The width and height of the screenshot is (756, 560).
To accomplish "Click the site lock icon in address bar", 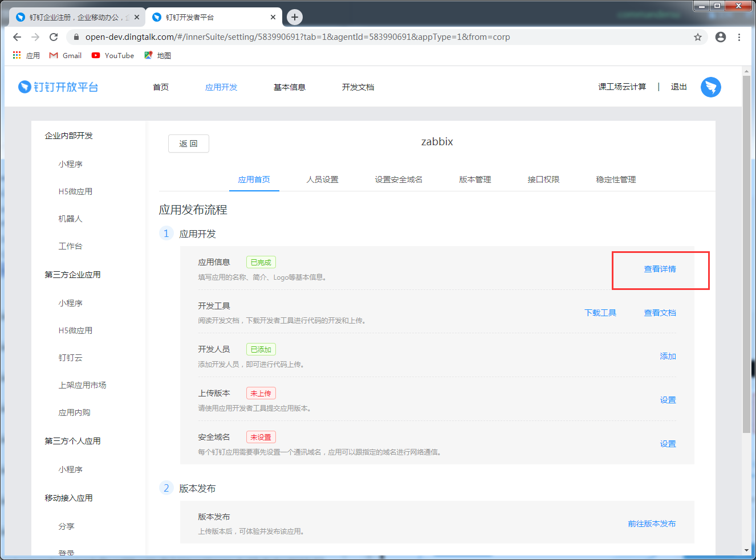I will (x=76, y=37).
